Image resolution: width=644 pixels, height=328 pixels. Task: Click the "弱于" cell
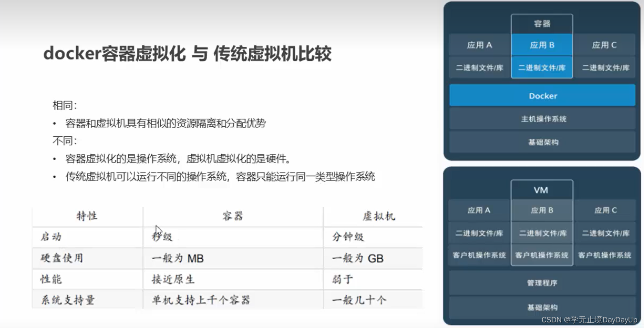342,279
